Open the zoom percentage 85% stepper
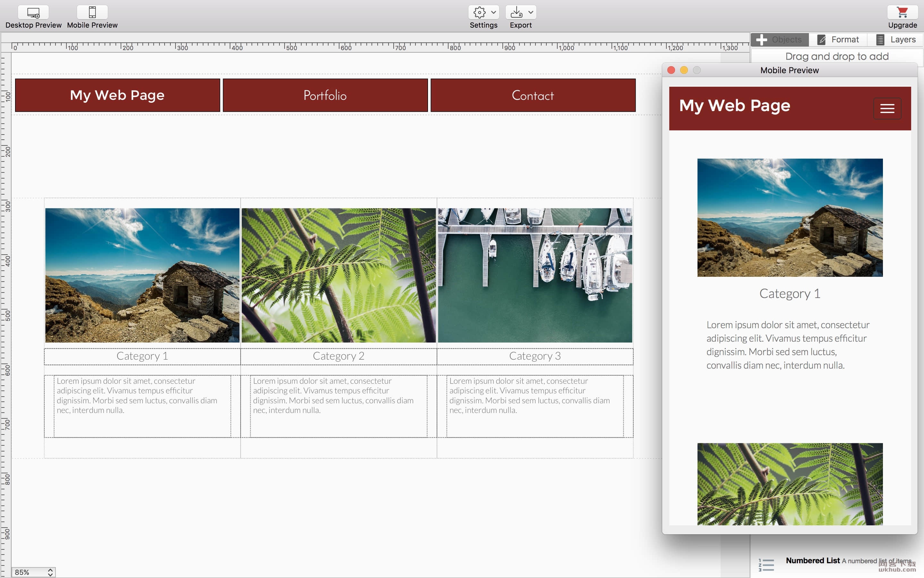The image size is (924, 578). (50, 572)
